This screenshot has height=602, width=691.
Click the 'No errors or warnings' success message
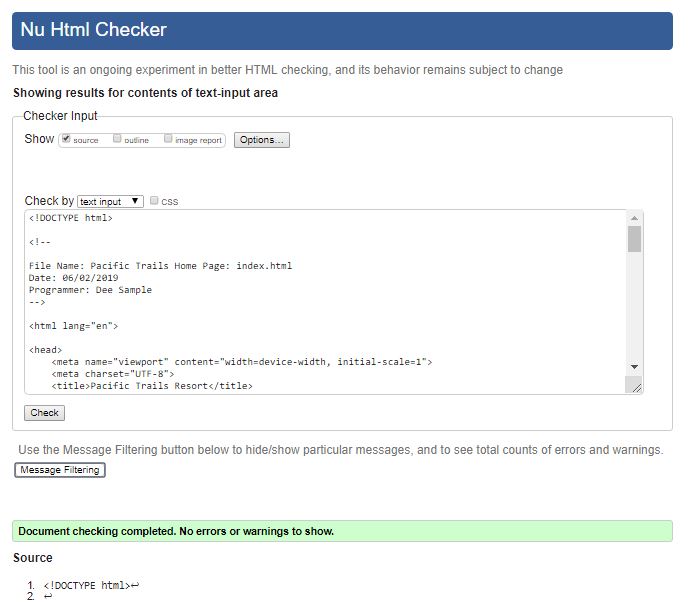[342, 531]
